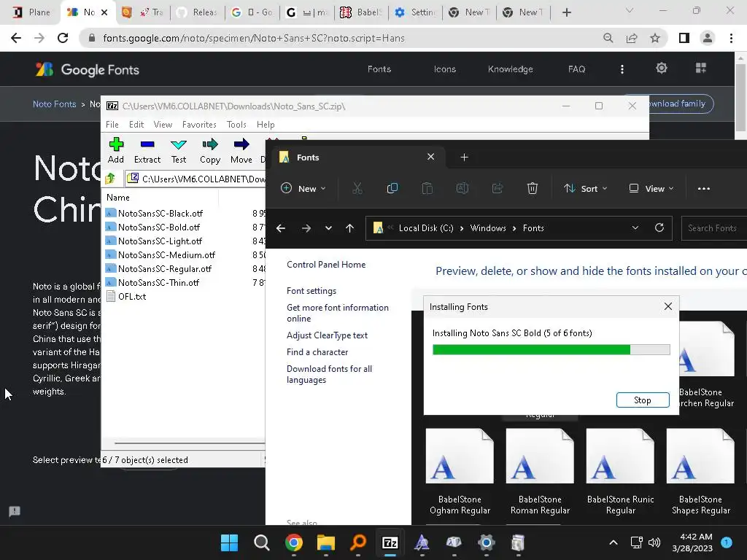Open the 7-Zip Tools menu
The width and height of the screenshot is (747, 560).
[x=236, y=124]
